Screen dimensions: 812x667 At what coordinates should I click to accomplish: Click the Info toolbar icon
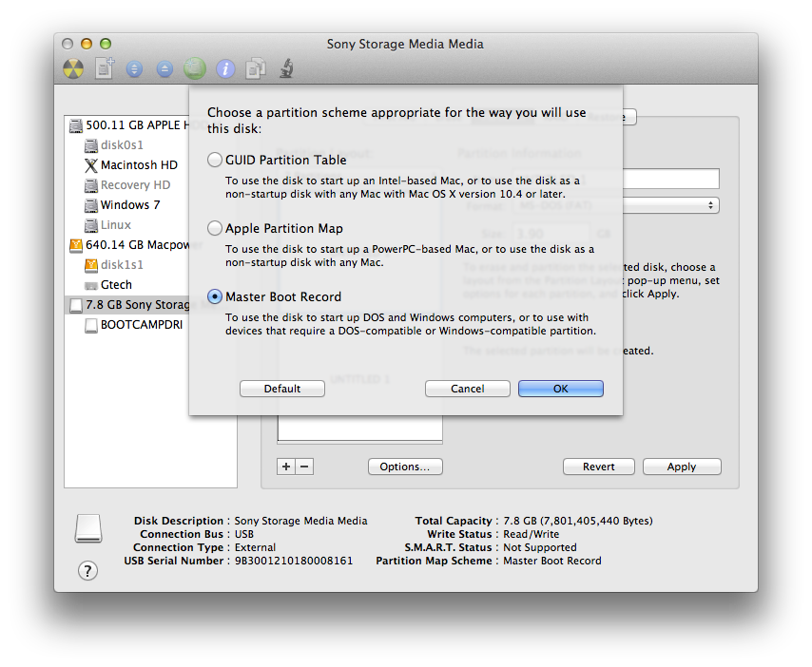click(225, 68)
